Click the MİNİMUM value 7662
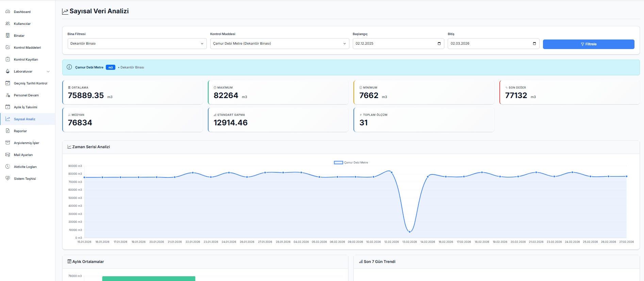 click(x=369, y=95)
